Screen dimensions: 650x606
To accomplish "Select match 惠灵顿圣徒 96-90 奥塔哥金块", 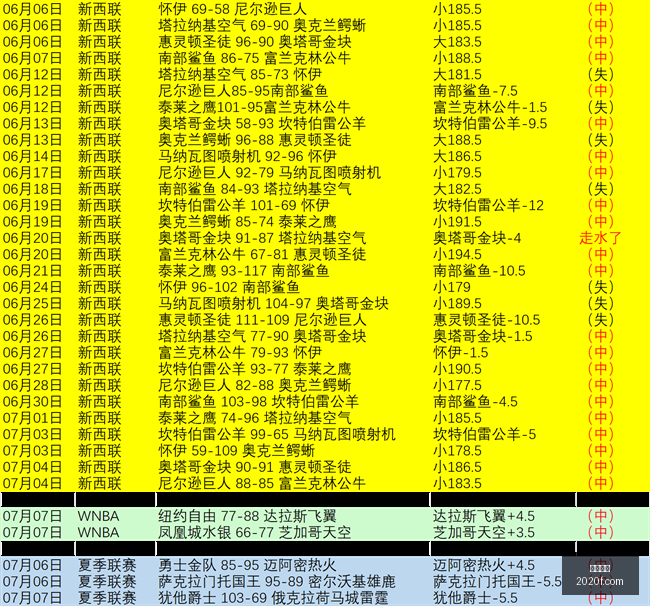I will click(255, 41).
